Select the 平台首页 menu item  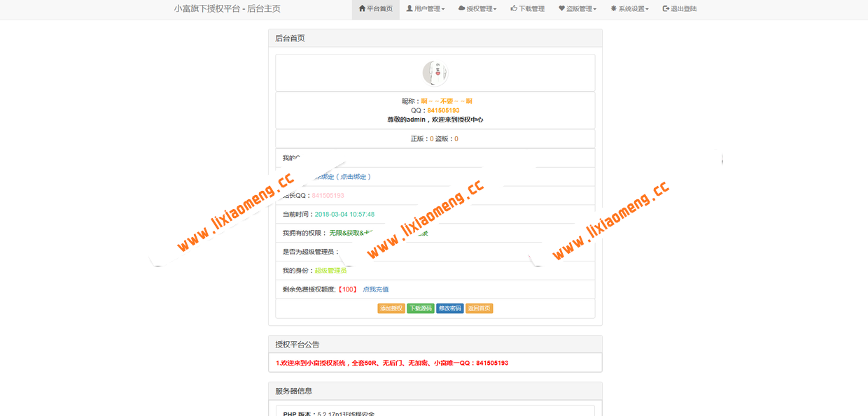(x=376, y=9)
